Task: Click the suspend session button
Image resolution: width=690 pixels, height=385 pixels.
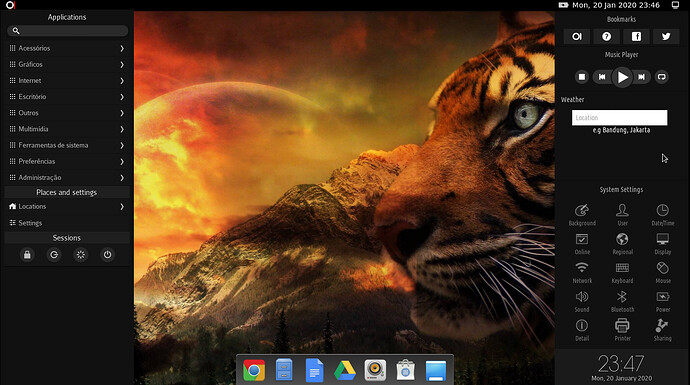Action: 81,255
